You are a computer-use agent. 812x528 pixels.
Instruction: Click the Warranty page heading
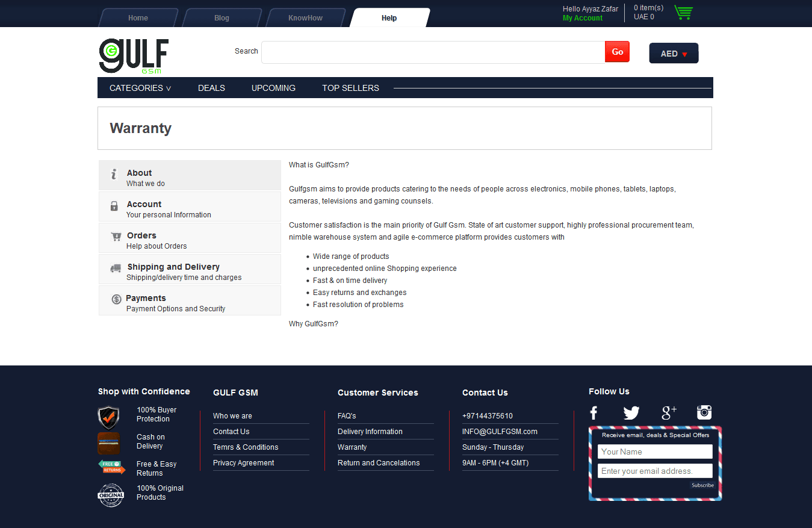140,128
